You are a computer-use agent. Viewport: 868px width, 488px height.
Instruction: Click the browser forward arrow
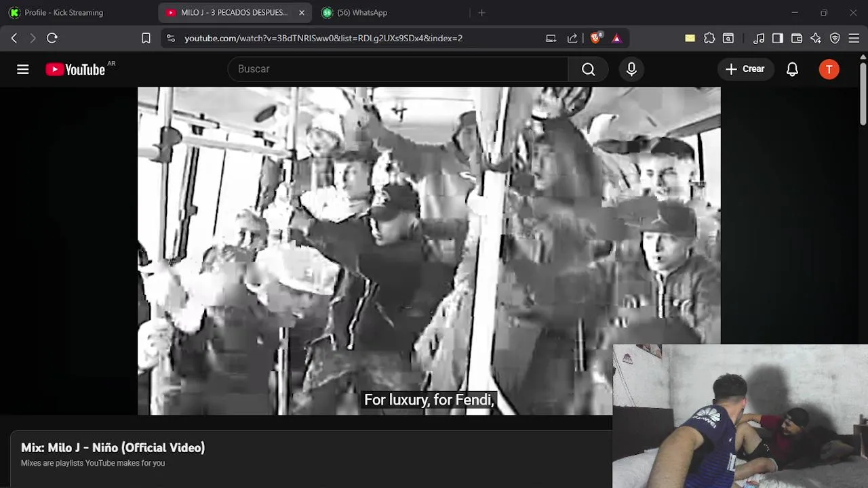33,38
